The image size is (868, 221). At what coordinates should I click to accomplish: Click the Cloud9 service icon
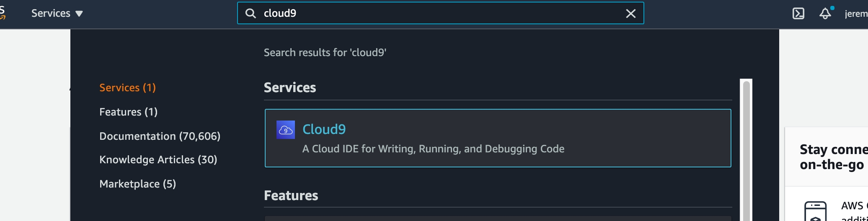point(286,130)
